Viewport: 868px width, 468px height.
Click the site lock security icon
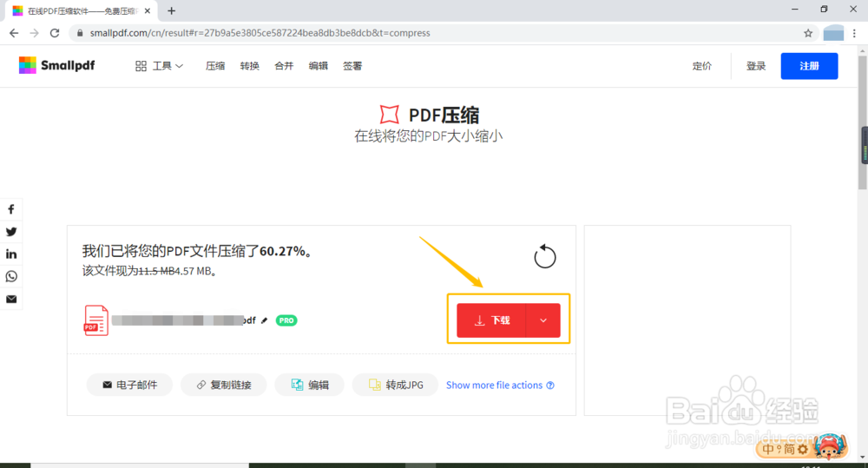[x=80, y=33]
